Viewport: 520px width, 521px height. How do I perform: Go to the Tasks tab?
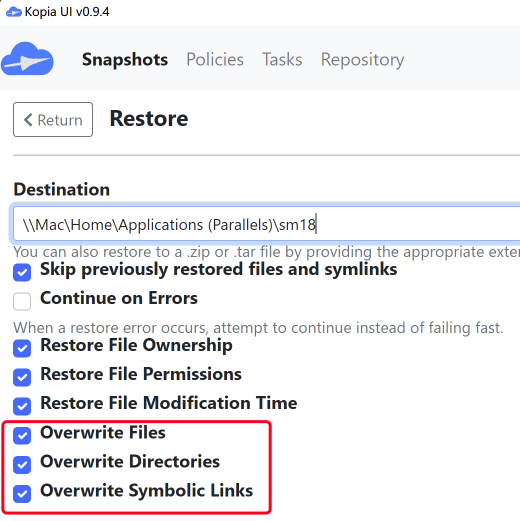[x=282, y=60]
